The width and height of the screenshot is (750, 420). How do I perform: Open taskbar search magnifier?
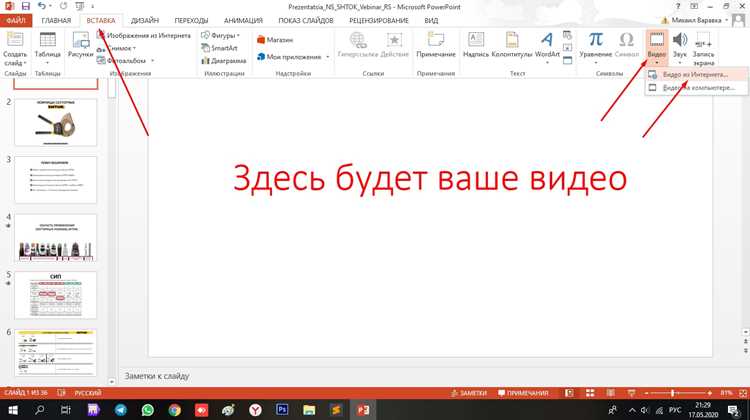pyautogui.click(x=40, y=410)
